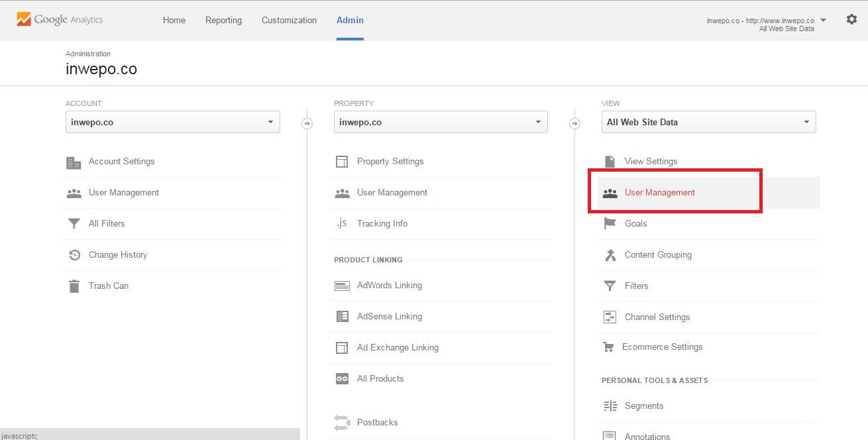The image size is (868, 440).
Task: Click the Google Analytics logo
Action: 60,20
